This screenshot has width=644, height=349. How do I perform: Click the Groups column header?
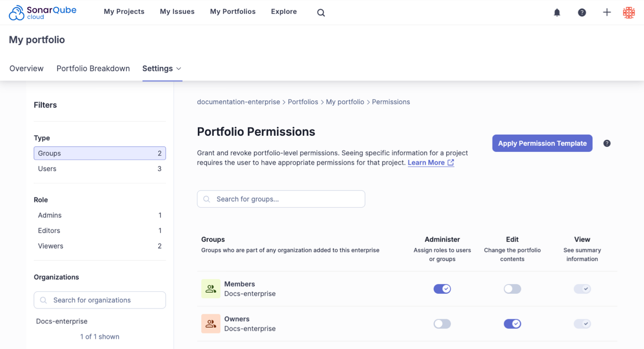[213, 239]
